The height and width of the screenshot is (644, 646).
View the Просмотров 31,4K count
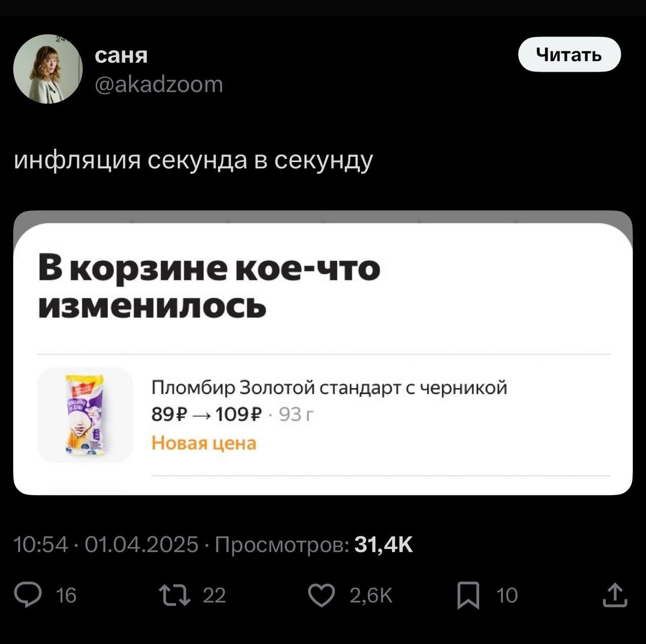tap(314, 545)
